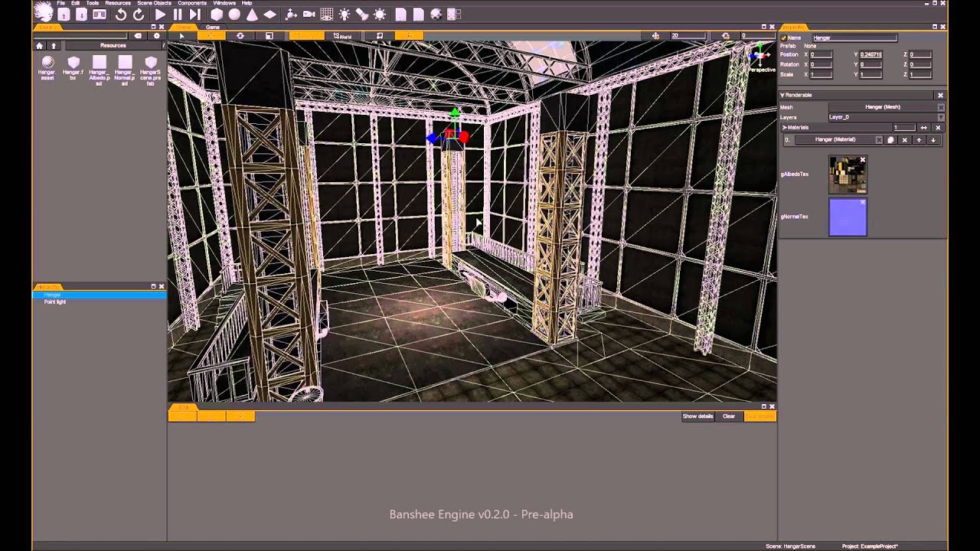
Task: Open the Edit menu
Action: click(75, 3)
